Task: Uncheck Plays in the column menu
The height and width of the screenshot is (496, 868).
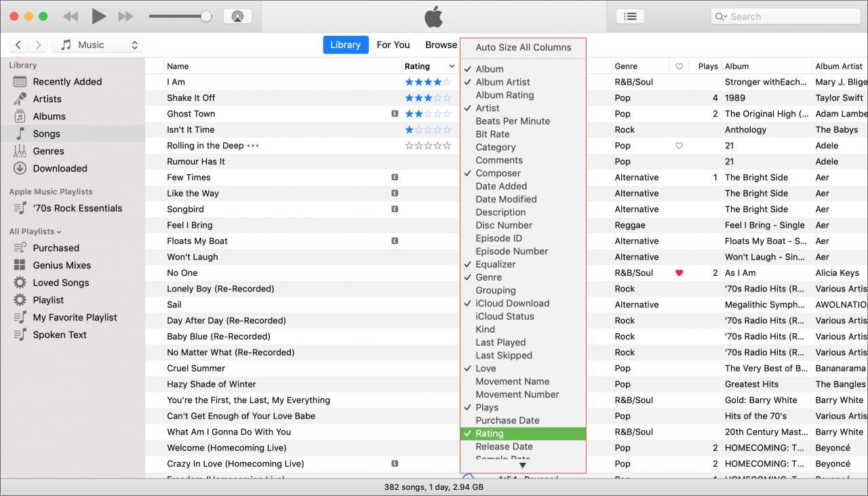Action: tap(523, 407)
